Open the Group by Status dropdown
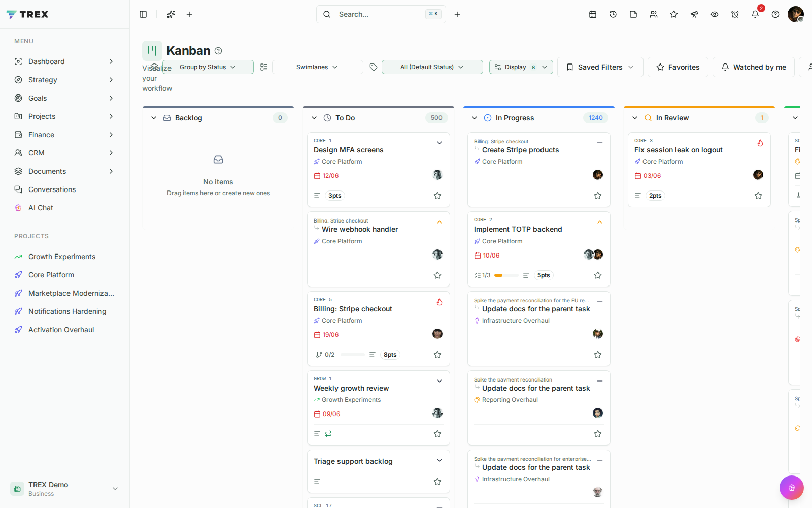Screen dimensions: 812x508 pyautogui.click(x=208, y=67)
